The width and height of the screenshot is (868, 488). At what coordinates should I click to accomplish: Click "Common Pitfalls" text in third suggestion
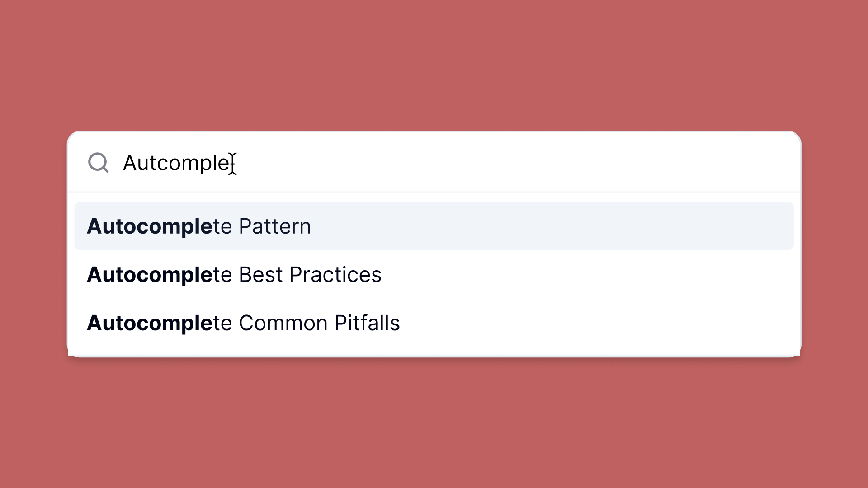coord(319,323)
